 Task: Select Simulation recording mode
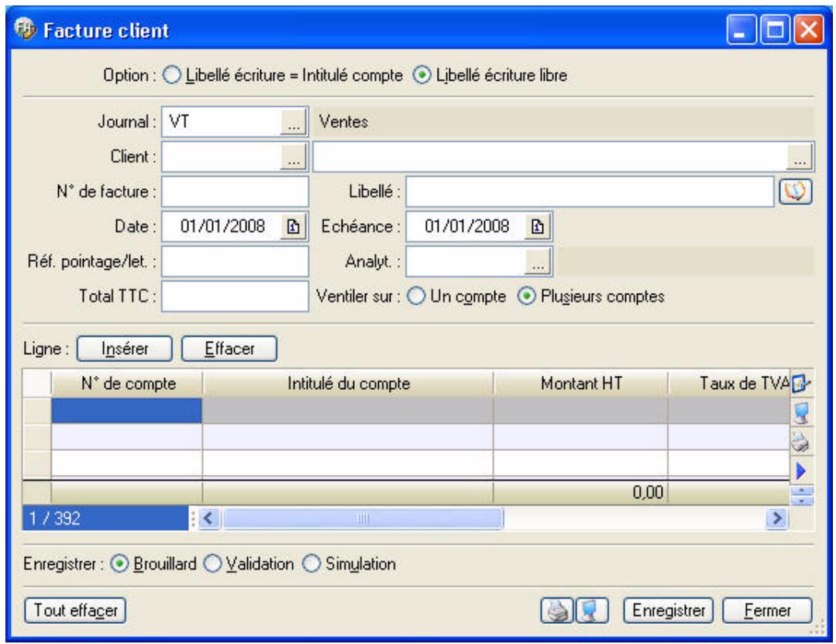(x=311, y=564)
